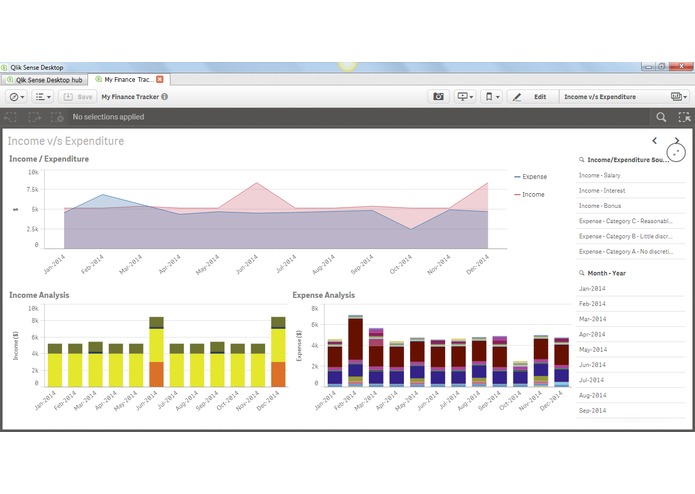This screenshot has width=695, height=494.
Task: Select Feb-2014 in Month - Year list
Action: [631, 303]
